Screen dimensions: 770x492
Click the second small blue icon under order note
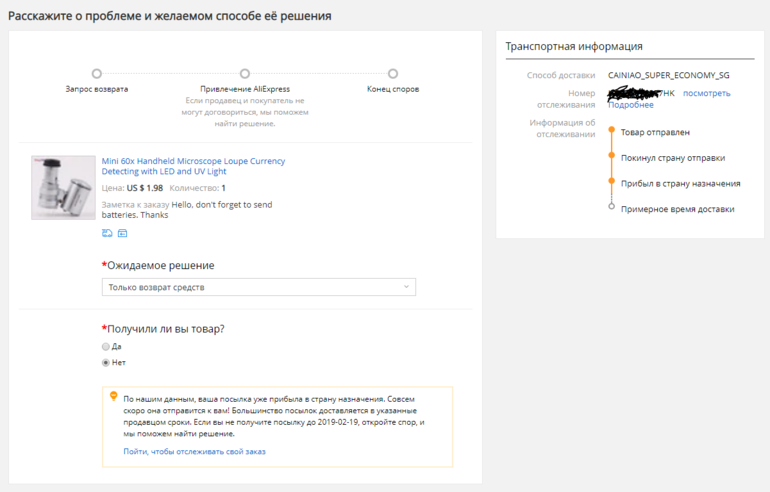[122, 233]
